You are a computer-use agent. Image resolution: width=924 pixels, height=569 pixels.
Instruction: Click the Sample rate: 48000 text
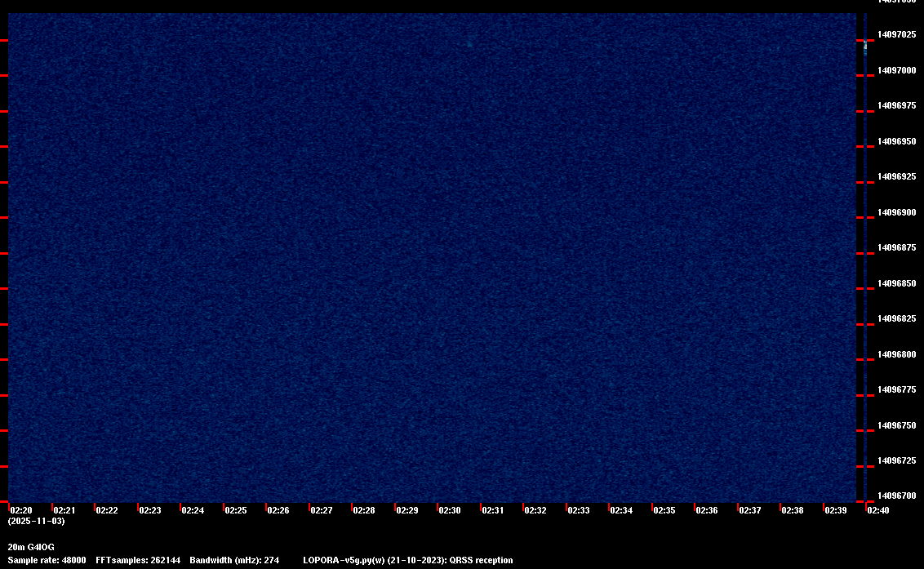click(47, 560)
